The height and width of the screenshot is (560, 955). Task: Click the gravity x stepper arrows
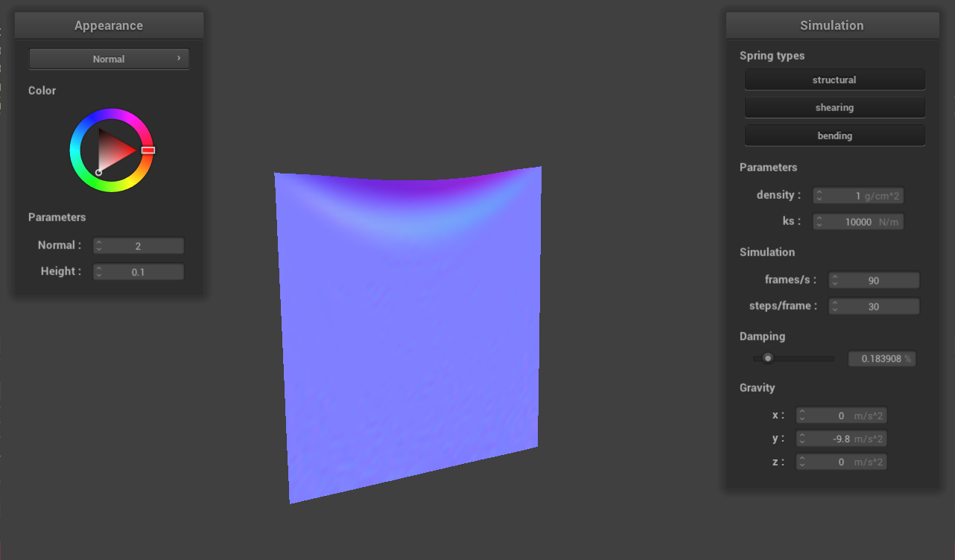coord(802,416)
